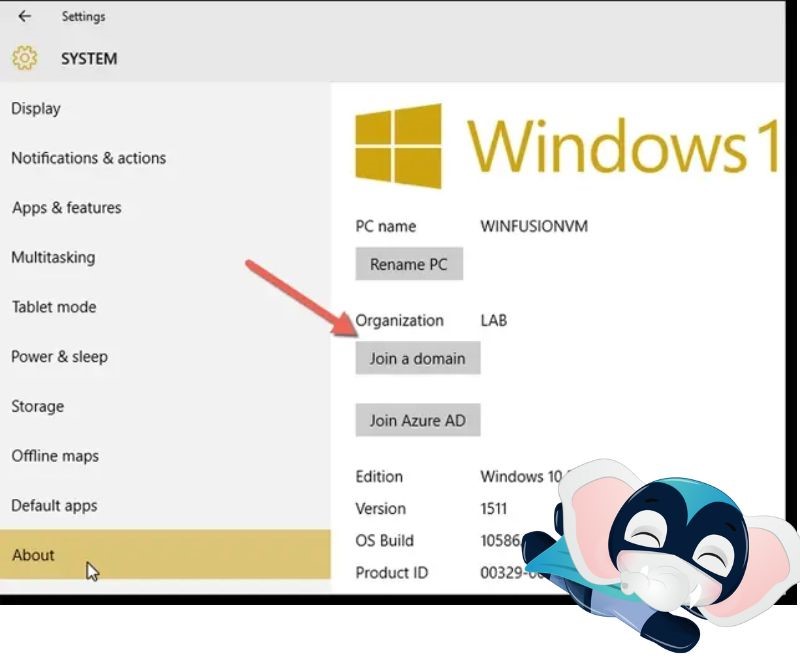Click the Windows logo image

coord(398,146)
